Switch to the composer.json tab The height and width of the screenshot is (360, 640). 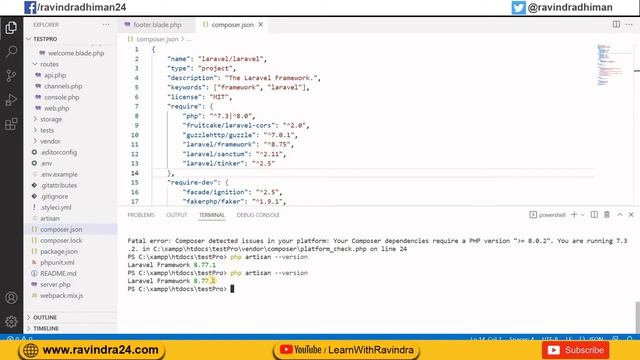233,25
